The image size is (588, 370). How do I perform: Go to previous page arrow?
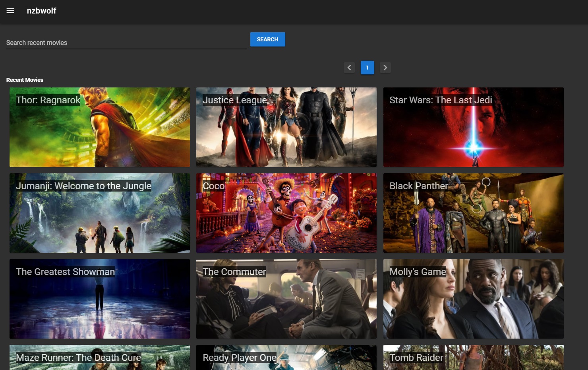click(x=349, y=68)
